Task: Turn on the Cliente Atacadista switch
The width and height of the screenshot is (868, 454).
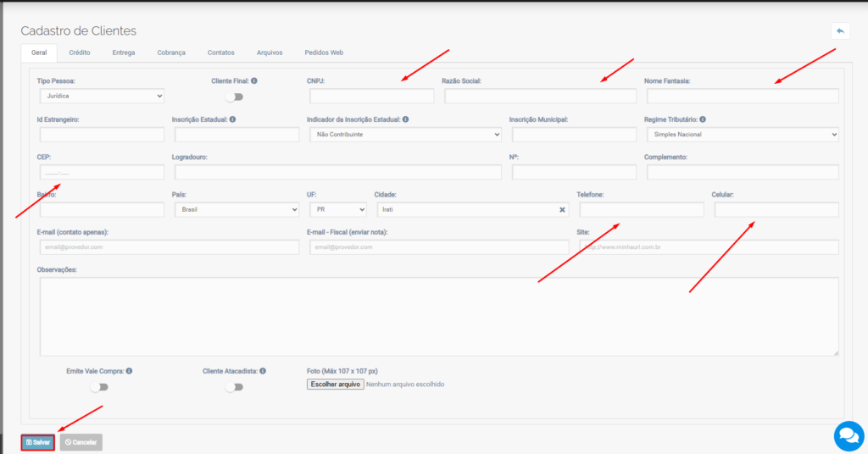Action: [233, 387]
